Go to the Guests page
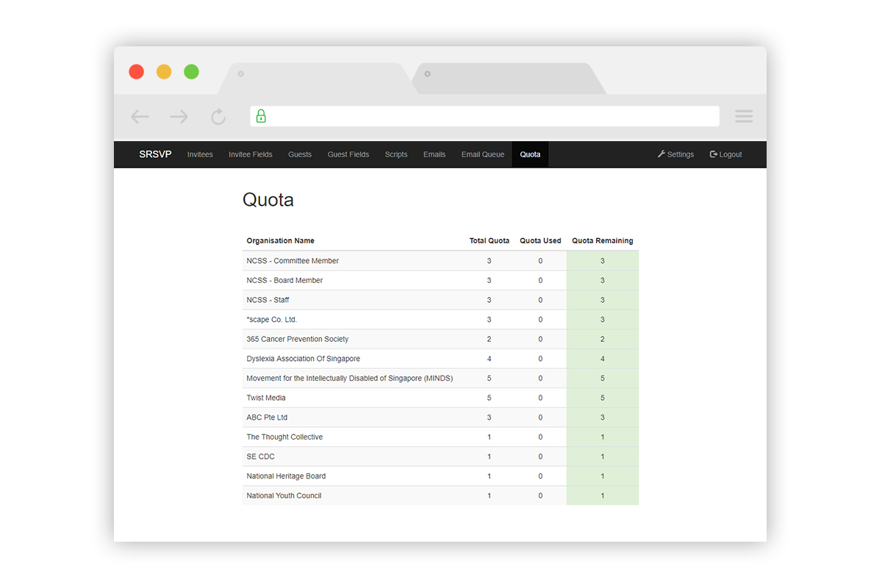Image resolution: width=882 pixels, height=588 pixels. 300,154
